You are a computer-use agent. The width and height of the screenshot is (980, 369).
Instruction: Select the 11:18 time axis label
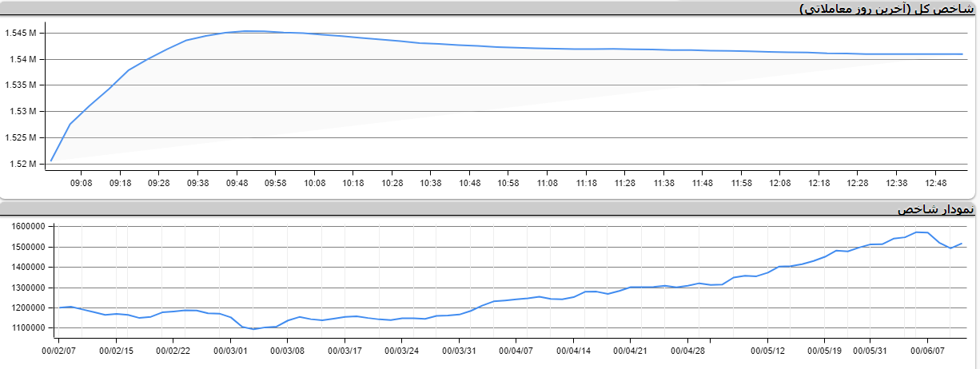click(586, 183)
